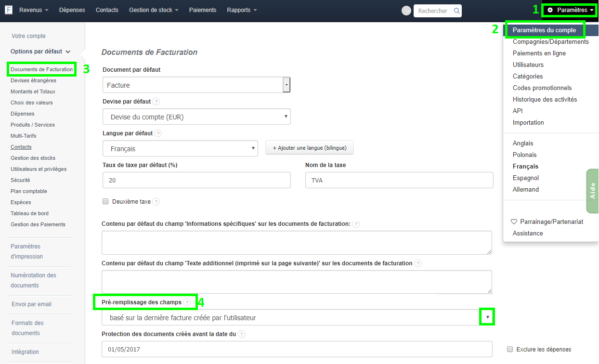
Task: Open Numérotation des documents sidebar section
Action: (x=33, y=280)
